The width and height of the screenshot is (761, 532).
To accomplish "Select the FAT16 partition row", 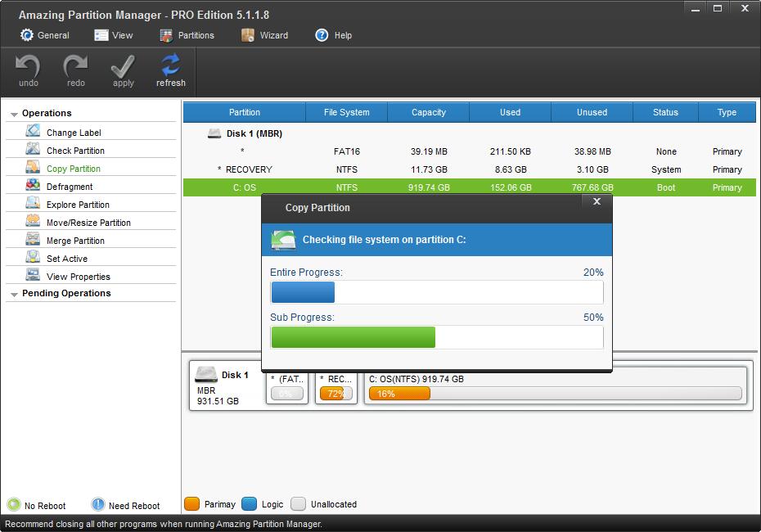I will (x=470, y=151).
